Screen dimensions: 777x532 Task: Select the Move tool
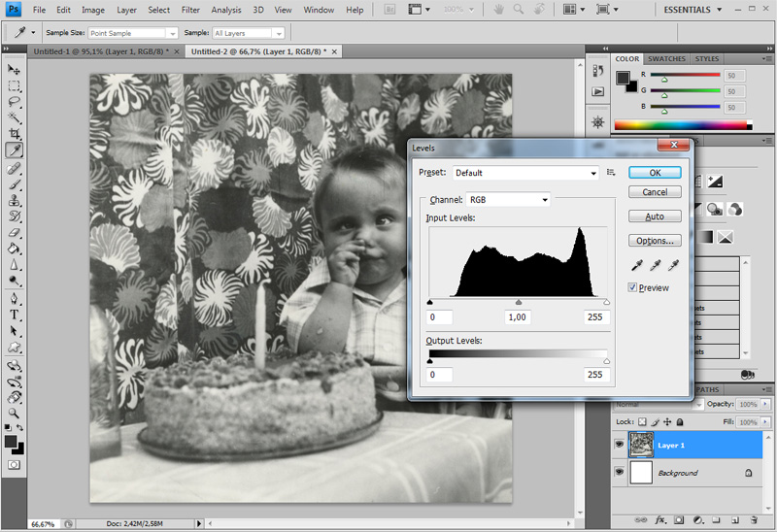tap(15, 69)
